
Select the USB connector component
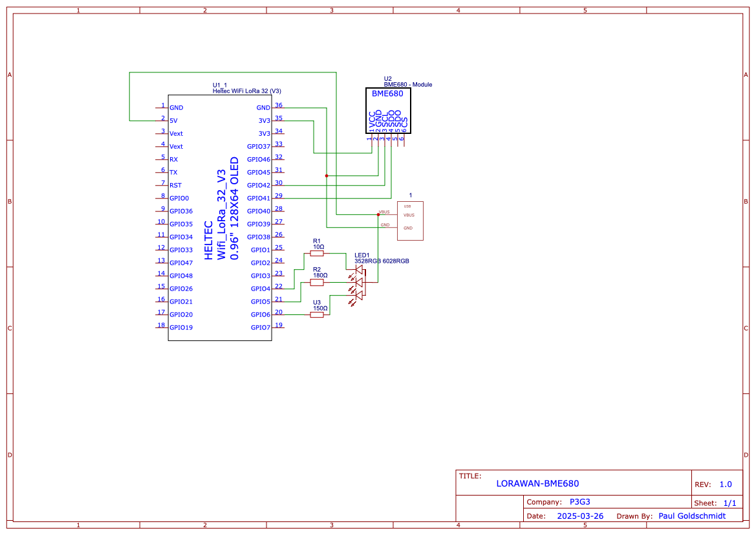point(410,221)
